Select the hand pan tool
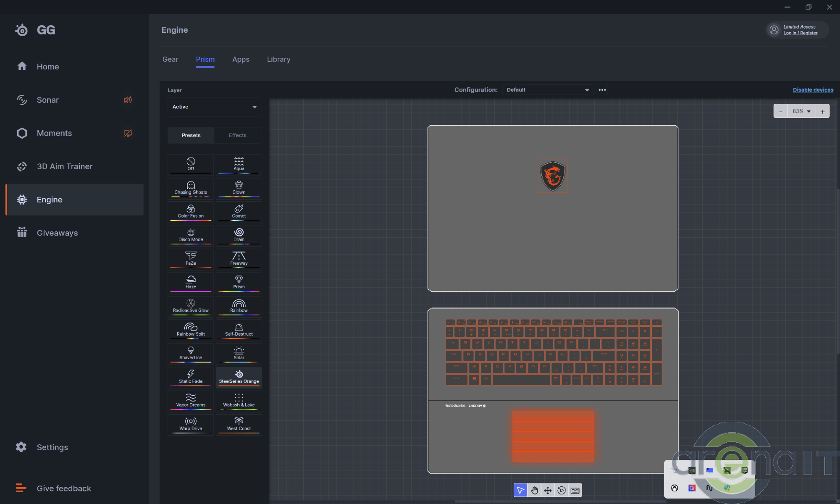Viewport: 840px width, 504px height. [534, 490]
